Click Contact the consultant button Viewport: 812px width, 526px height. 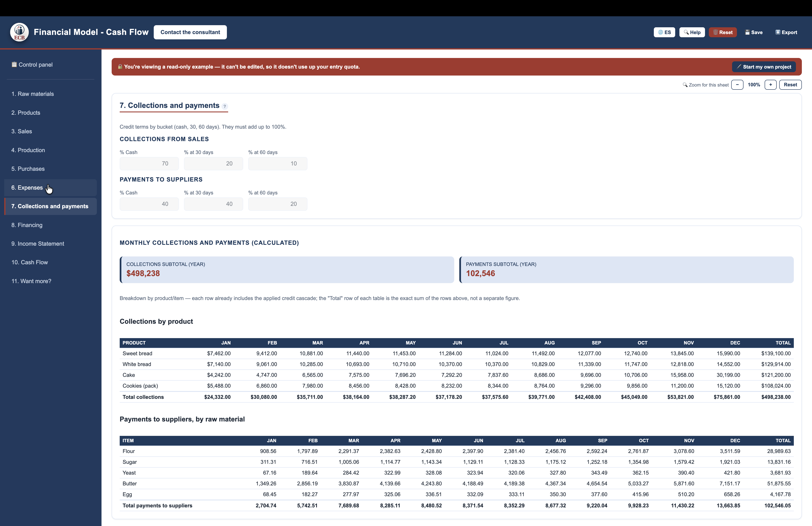(190, 32)
